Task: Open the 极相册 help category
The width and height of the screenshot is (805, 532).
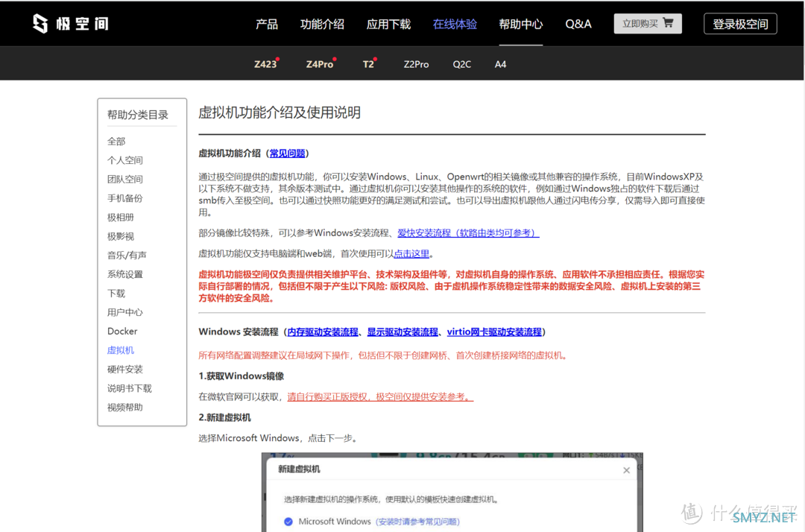Action: click(120, 217)
